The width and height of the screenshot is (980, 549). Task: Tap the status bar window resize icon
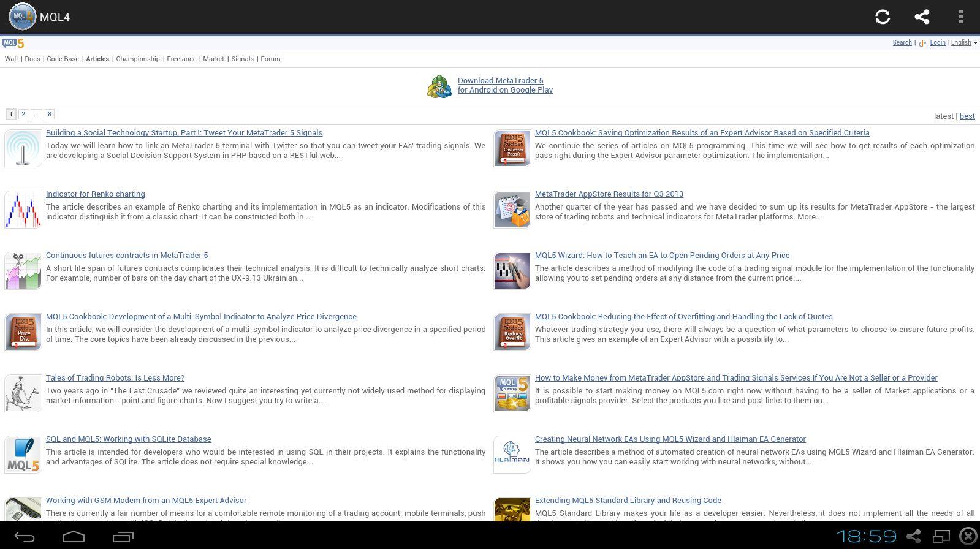[x=941, y=537]
